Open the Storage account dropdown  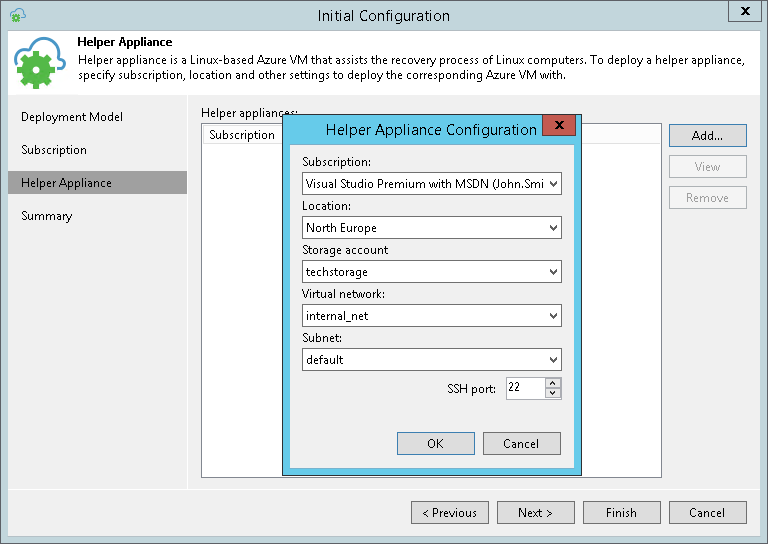click(x=432, y=272)
